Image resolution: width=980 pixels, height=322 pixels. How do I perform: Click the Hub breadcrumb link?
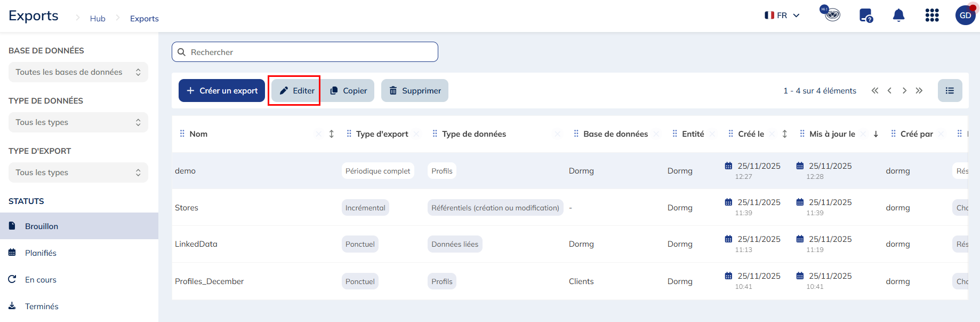tap(98, 19)
